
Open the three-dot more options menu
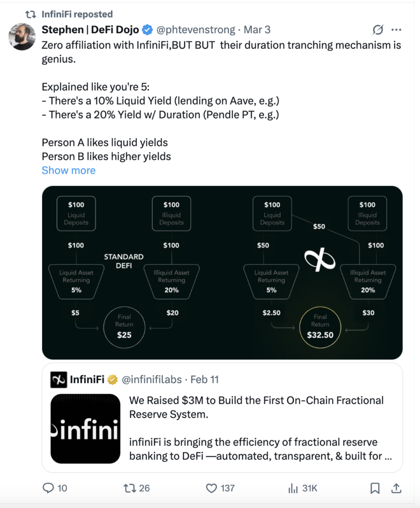tap(396, 30)
